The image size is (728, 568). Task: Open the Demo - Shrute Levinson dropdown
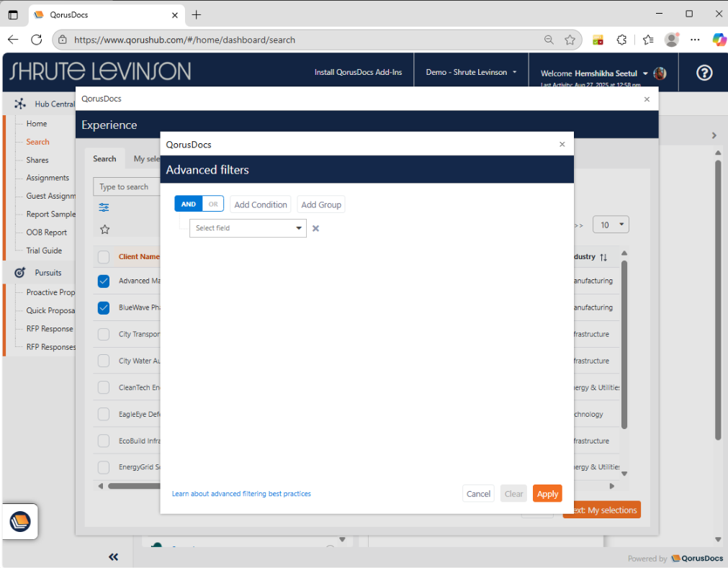pyautogui.click(x=471, y=72)
